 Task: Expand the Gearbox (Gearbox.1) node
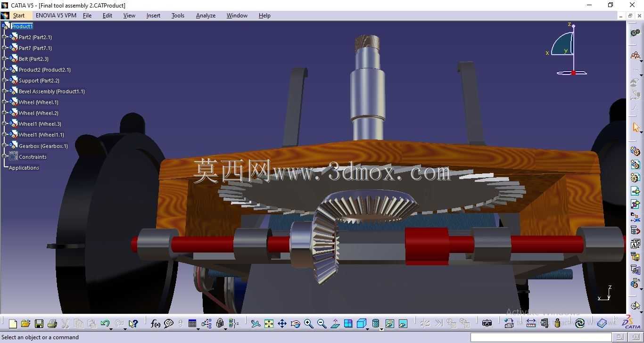[5, 146]
